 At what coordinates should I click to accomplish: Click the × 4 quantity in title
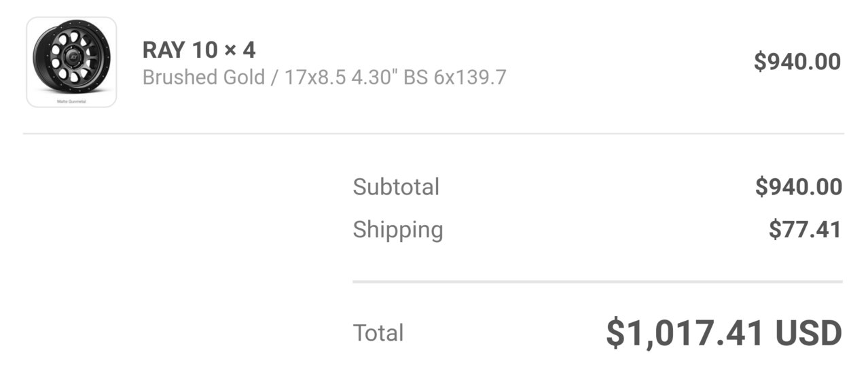click(239, 50)
